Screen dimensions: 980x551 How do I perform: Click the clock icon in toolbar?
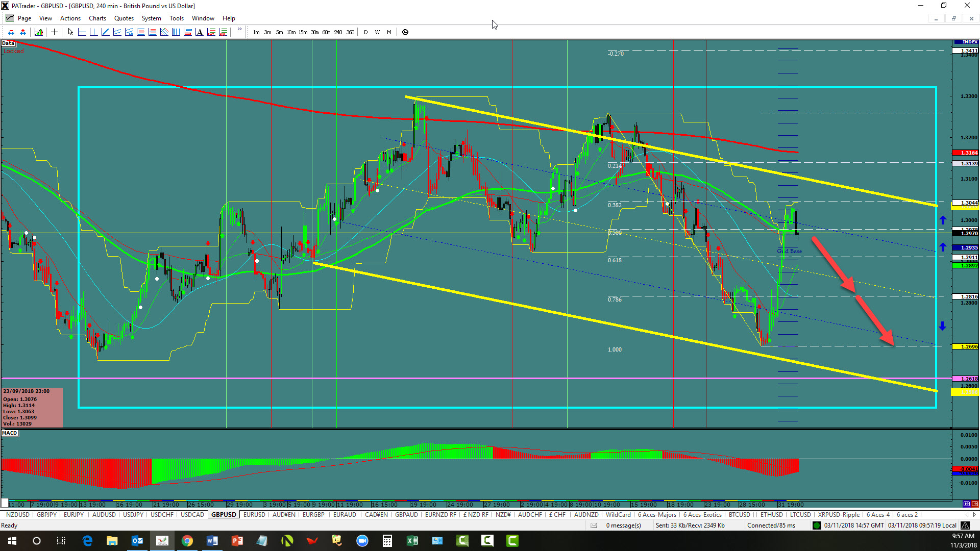coord(405,32)
